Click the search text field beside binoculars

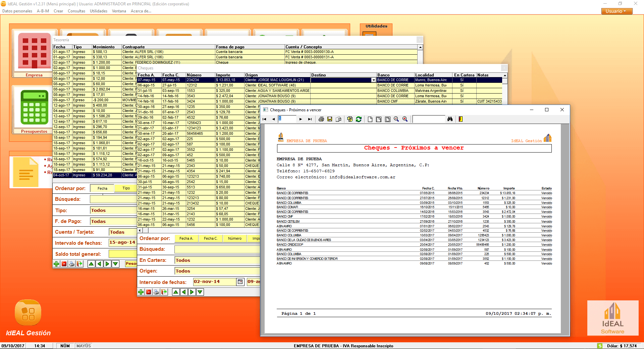coord(429,119)
